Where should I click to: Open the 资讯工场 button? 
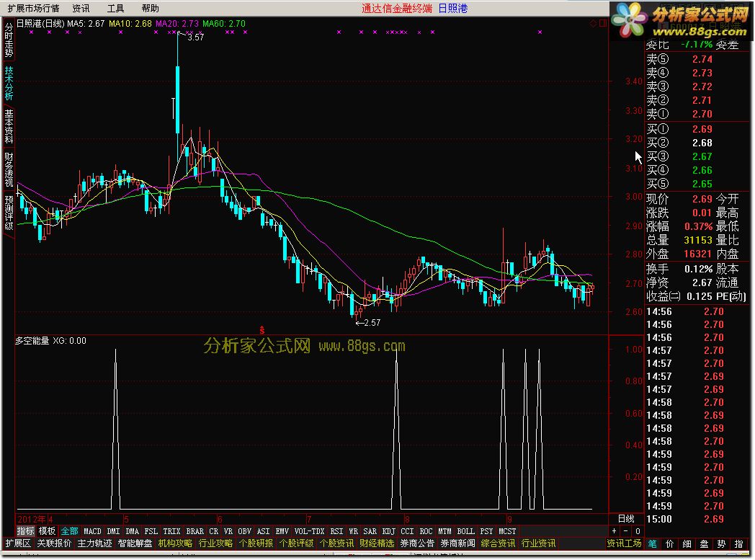click(x=624, y=543)
